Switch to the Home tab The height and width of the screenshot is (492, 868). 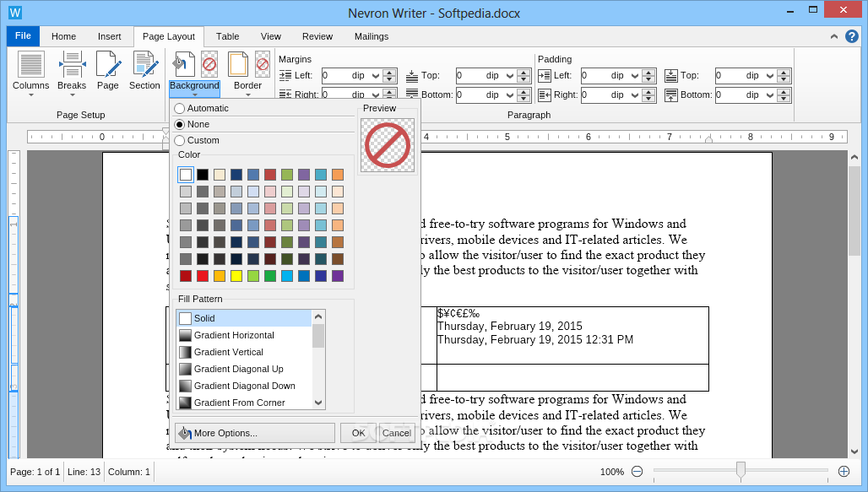tap(63, 36)
